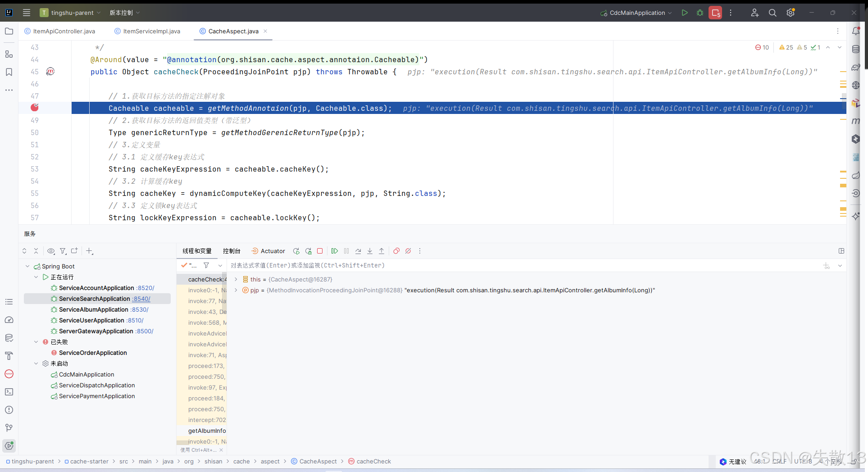Open notifications bell in right sidebar
The width and height of the screenshot is (868, 472).
coord(856,31)
